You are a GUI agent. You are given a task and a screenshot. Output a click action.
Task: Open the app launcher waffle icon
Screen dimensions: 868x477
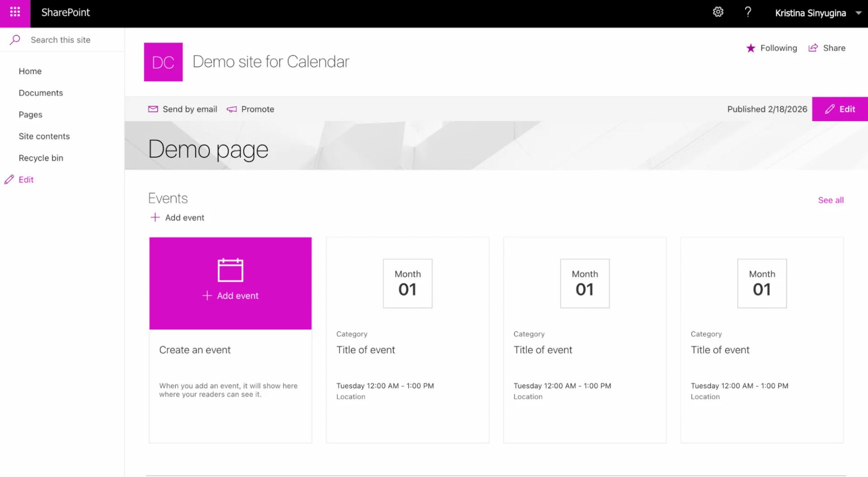click(x=15, y=12)
